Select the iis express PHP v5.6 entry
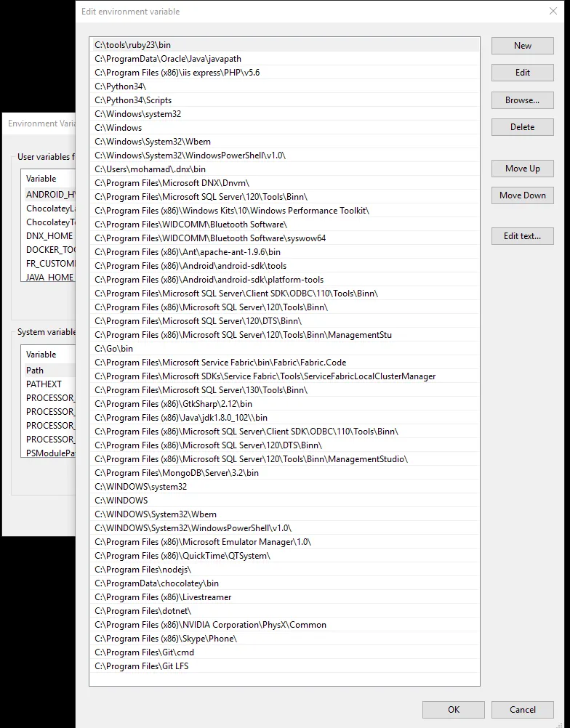570x728 pixels. (284, 73)
